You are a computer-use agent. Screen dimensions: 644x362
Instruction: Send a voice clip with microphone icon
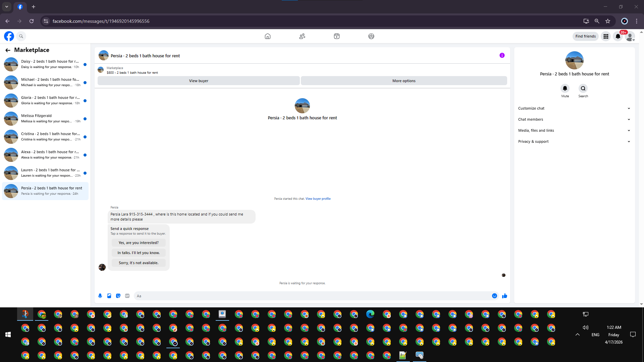click(100, 296)
